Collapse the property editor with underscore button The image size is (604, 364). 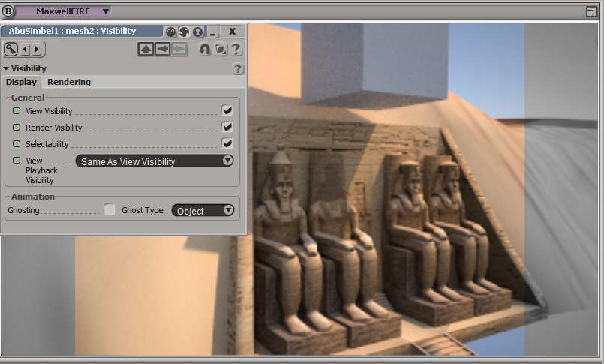(212, 32)
